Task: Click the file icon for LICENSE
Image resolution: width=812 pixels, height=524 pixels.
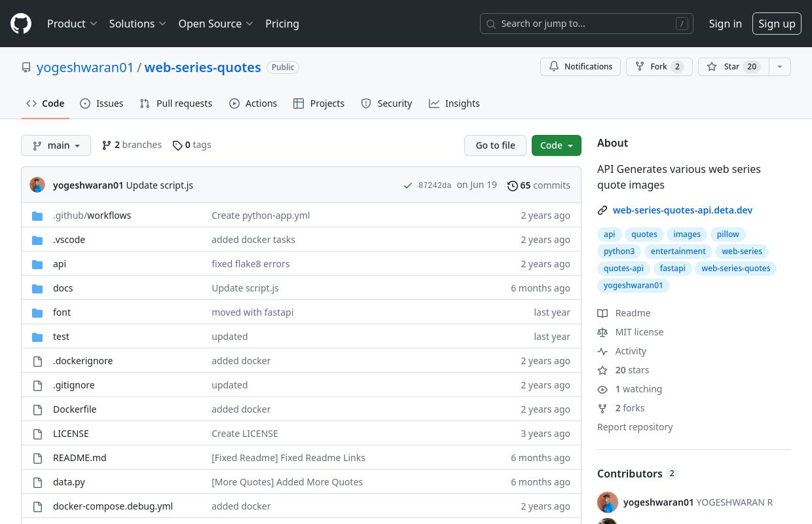Action: point(37,434)
